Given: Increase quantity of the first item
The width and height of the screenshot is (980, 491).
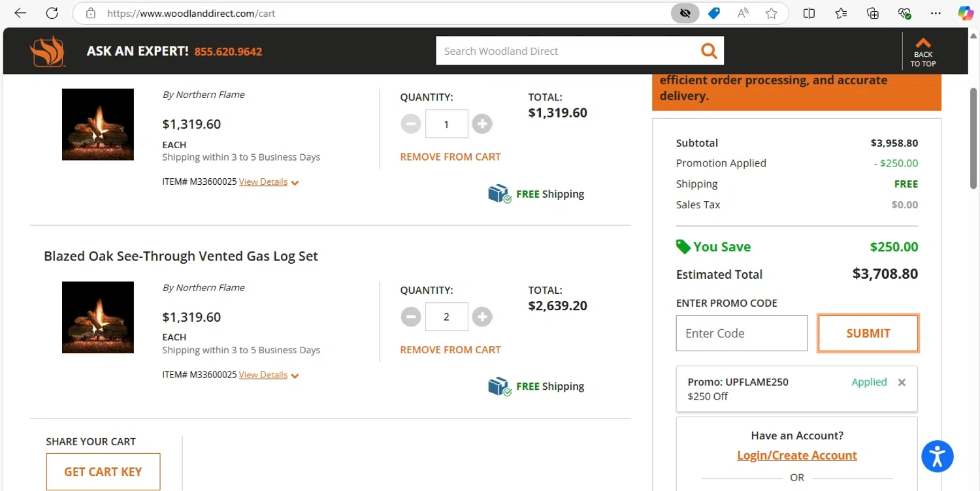Looking at the screenshot, I should point(482,123).
